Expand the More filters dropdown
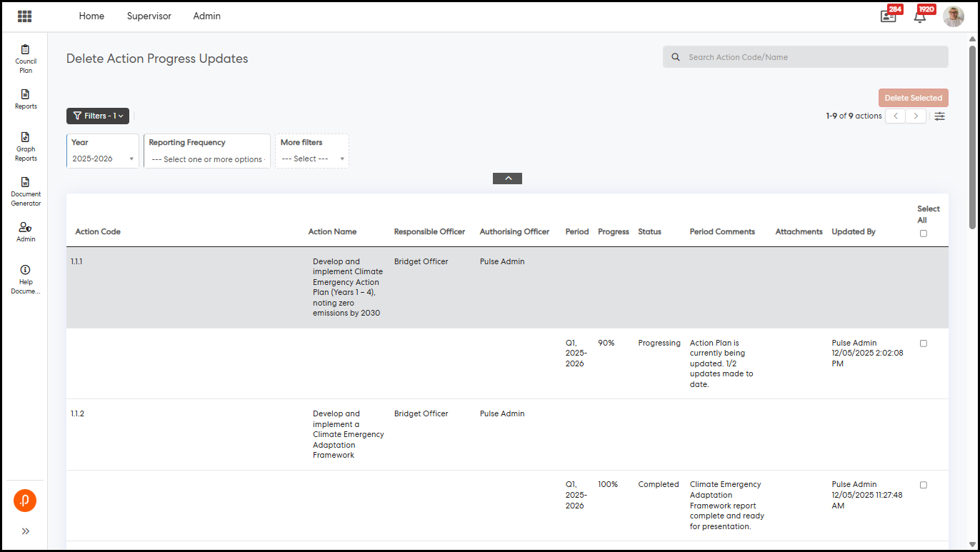This screenshot has height=552, width=980. (312, 159)
